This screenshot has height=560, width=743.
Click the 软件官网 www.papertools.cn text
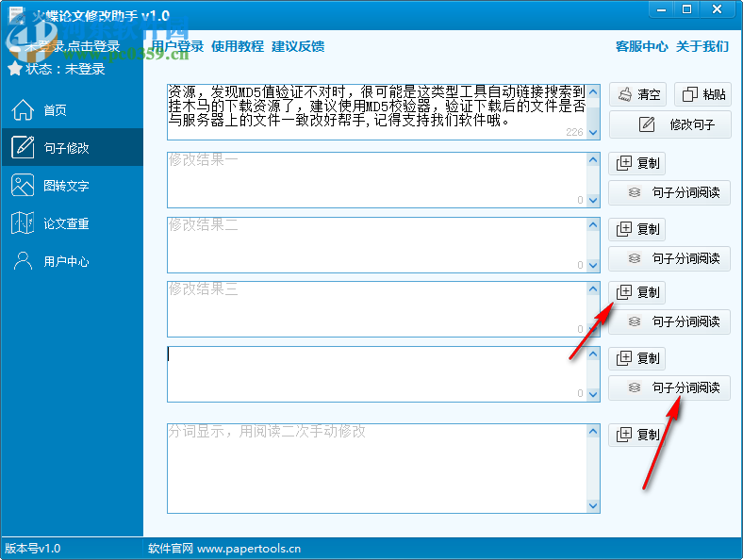(x=224, y=549)
